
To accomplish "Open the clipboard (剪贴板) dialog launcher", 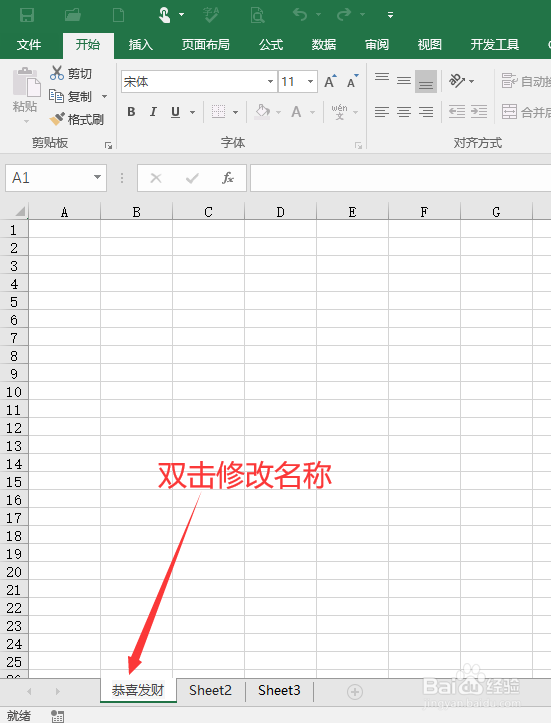I will (108, 146).
